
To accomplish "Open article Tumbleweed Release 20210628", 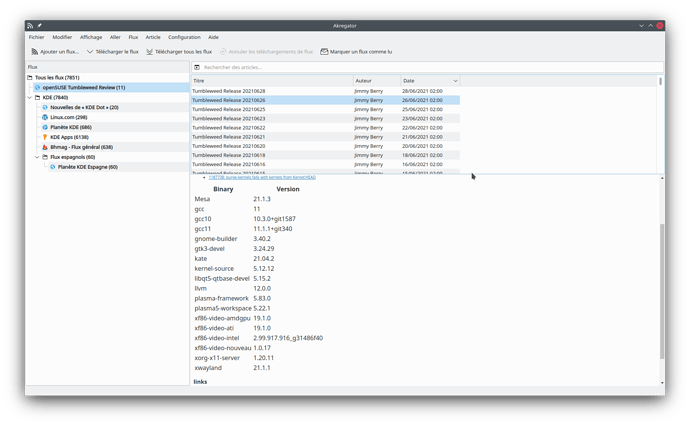I will click(228, 91).
